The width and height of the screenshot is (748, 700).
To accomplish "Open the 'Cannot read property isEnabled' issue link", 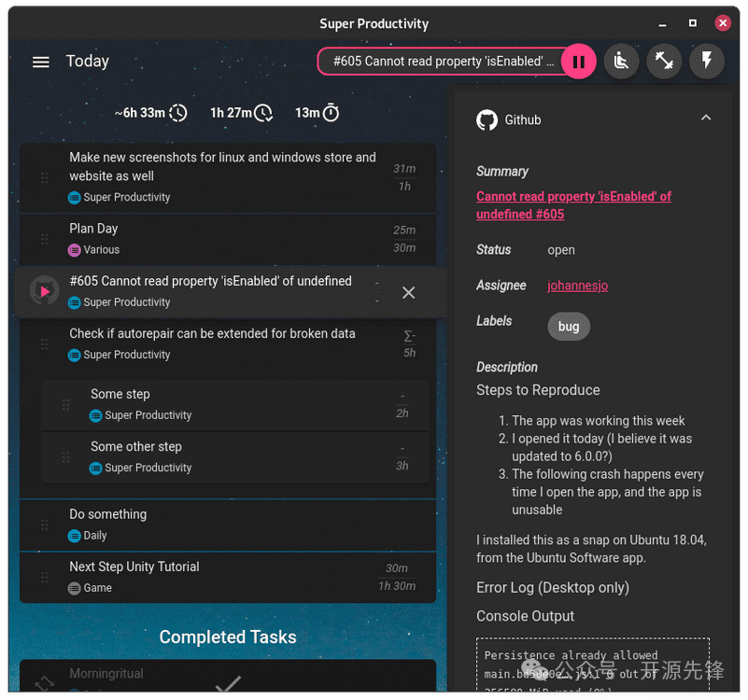I will click(x=573, y=205).
